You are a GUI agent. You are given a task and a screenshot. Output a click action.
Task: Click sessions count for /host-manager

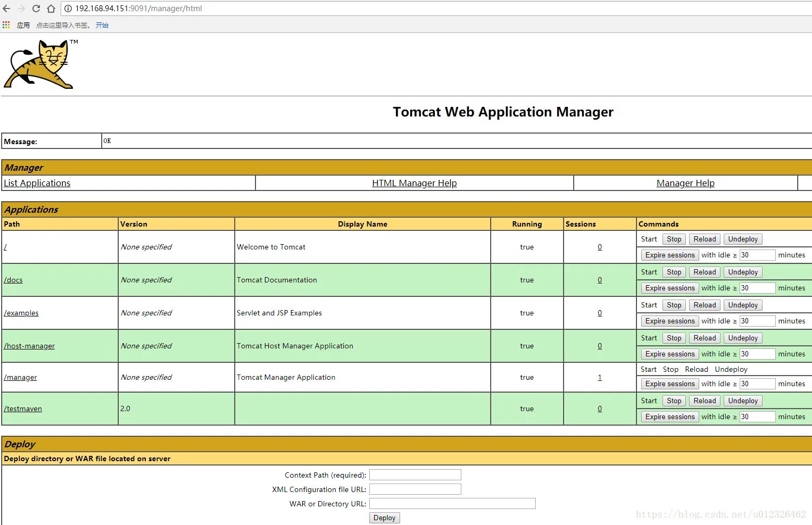click(x=600, y=346)
